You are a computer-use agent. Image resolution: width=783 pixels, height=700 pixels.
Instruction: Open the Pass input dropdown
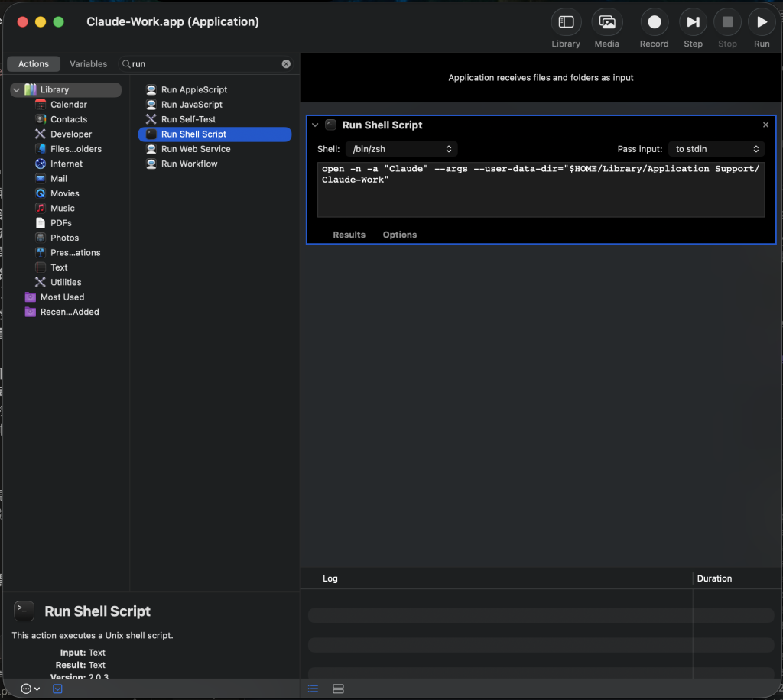716,149
